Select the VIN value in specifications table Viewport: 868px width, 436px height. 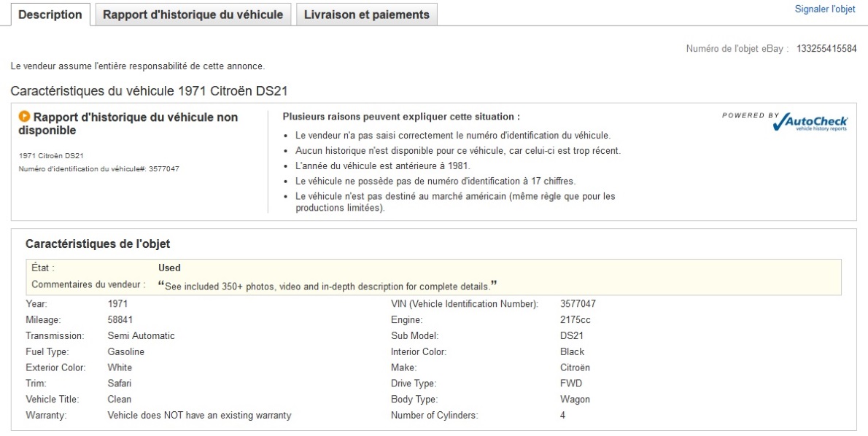click(x=578, y=304)
